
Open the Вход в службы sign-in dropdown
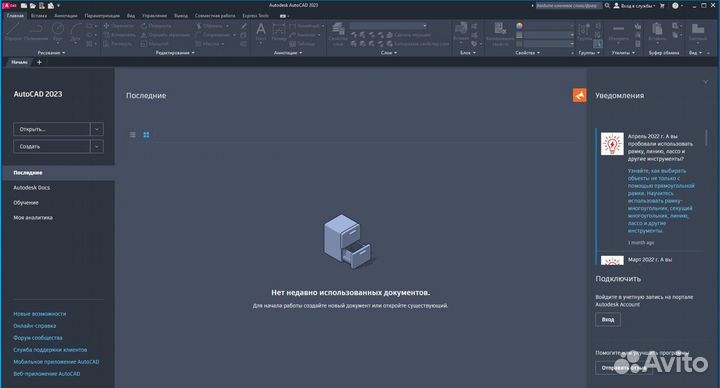pos(635,6)
